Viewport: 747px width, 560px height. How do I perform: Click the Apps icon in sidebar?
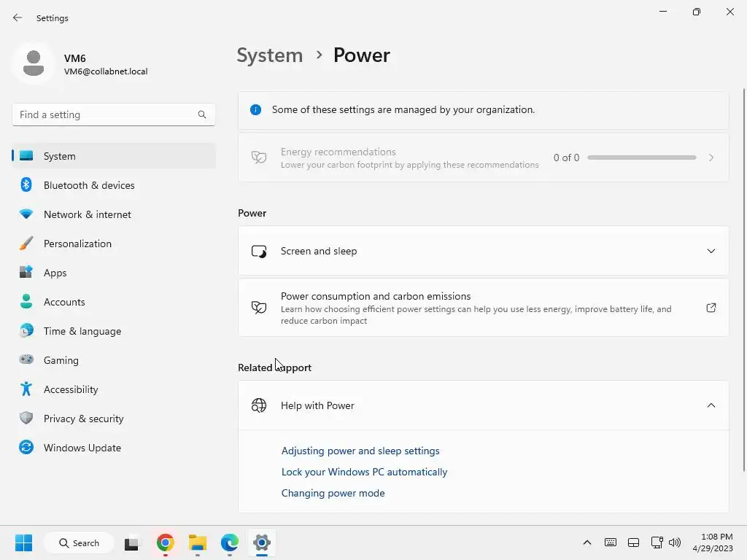(x=26, y=272)
